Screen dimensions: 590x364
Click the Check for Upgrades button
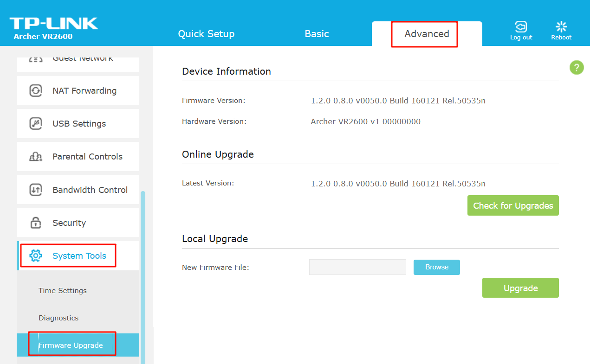coord(513,205)
